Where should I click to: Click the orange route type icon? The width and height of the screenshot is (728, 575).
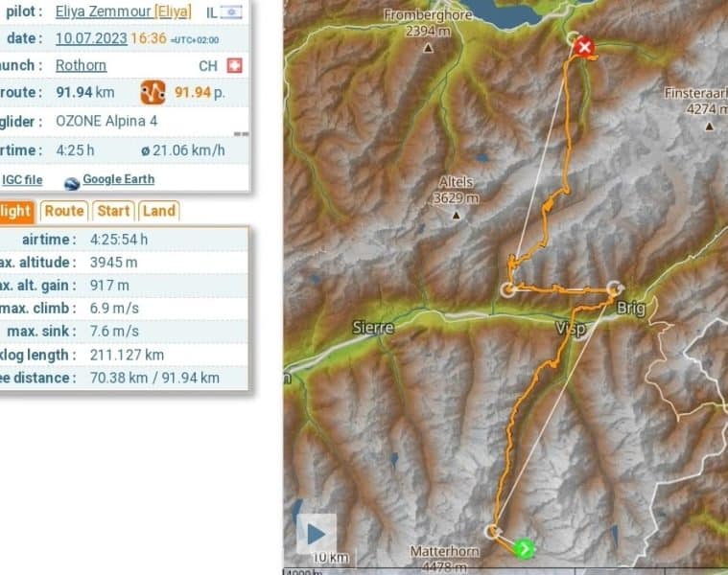coord(153,92)
